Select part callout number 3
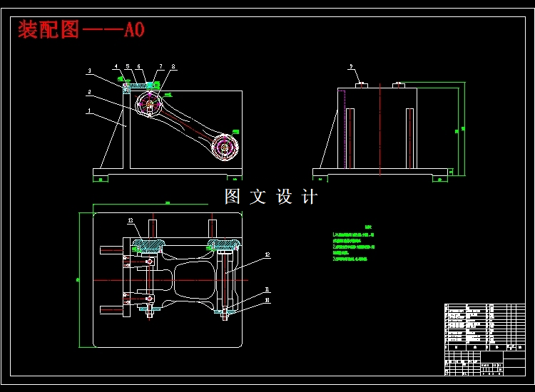This screenshot has width=535, height=392. pos(90,71)
